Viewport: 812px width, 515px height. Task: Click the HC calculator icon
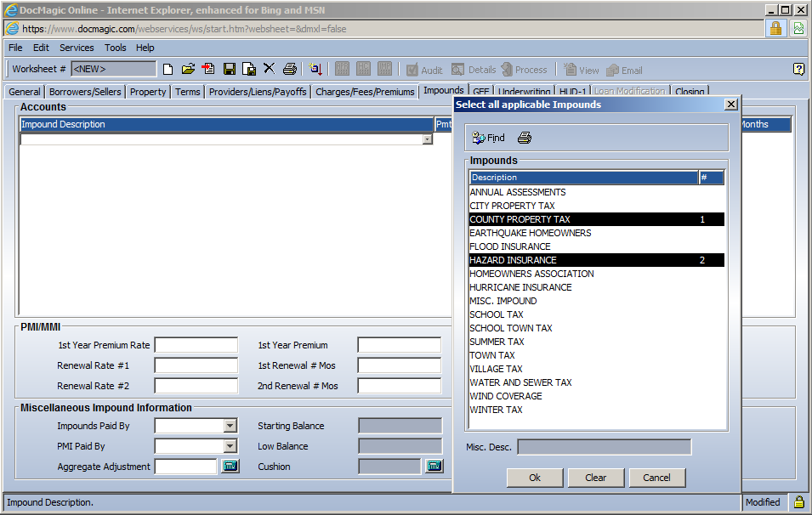click(364, 69)
